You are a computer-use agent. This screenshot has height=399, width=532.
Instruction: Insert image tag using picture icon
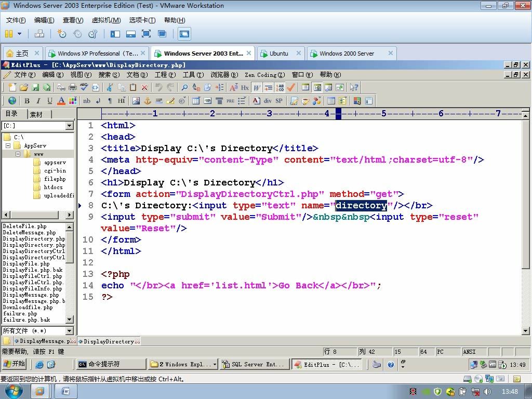tap(136, 101)
